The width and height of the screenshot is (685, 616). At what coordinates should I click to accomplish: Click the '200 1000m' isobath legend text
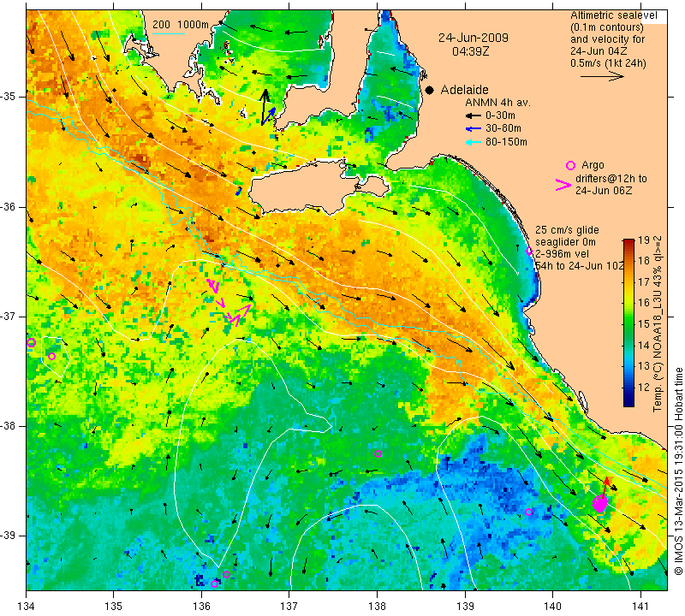pyautogui.click(x=181, y=25)
